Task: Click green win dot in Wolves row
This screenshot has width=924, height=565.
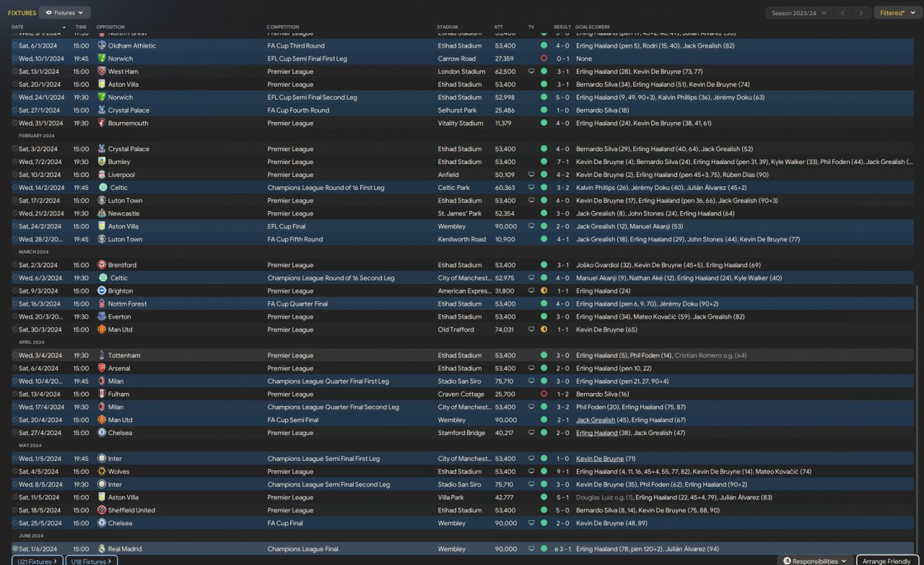Action: click(x=544, y=472)
